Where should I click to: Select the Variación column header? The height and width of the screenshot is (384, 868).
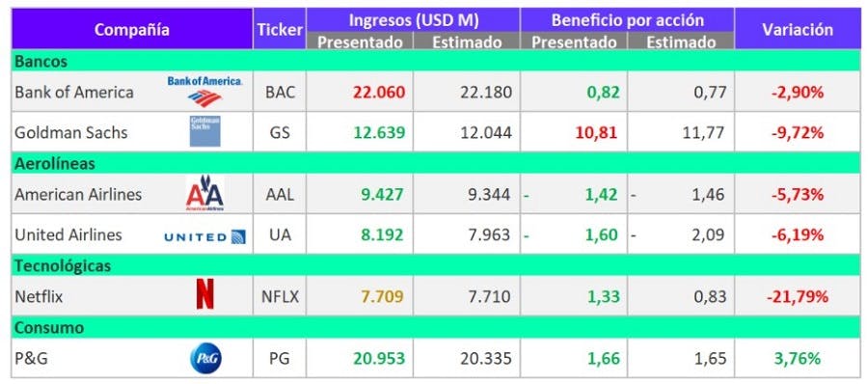click(x=798, y=29)
